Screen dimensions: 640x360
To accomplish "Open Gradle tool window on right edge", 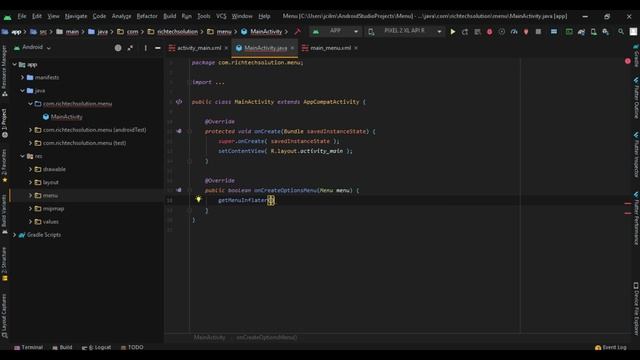I will [636, 56].
